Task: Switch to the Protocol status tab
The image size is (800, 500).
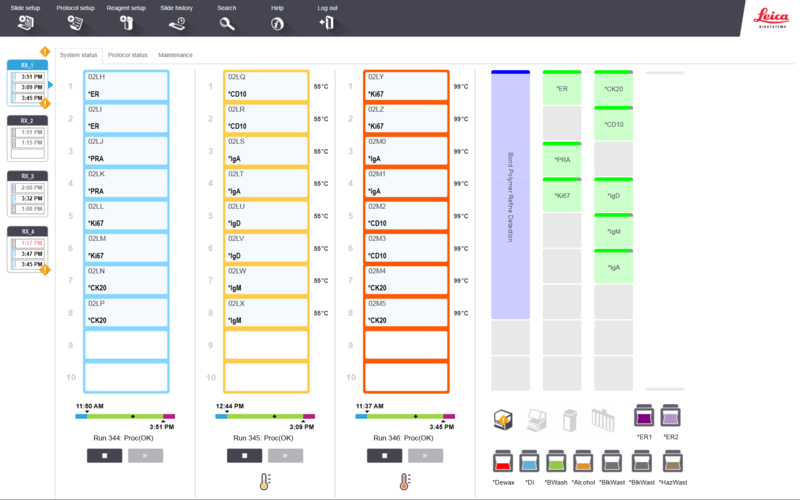Action: 128,55
